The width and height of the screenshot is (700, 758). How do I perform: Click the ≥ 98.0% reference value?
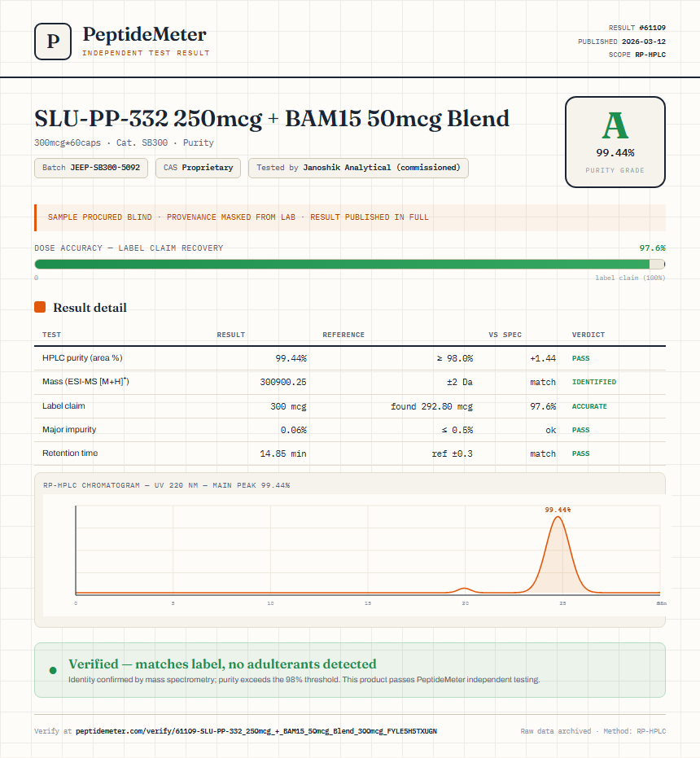(x=455, y=358)
